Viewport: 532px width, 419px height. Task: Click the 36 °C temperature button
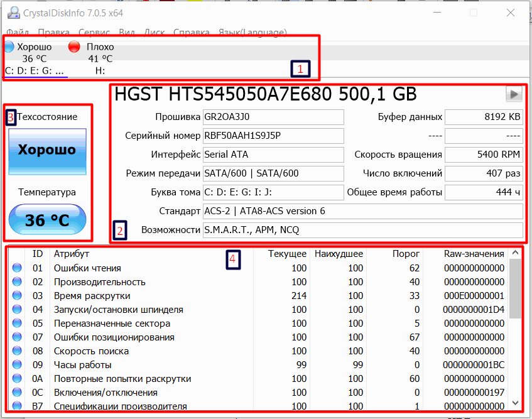47,220
